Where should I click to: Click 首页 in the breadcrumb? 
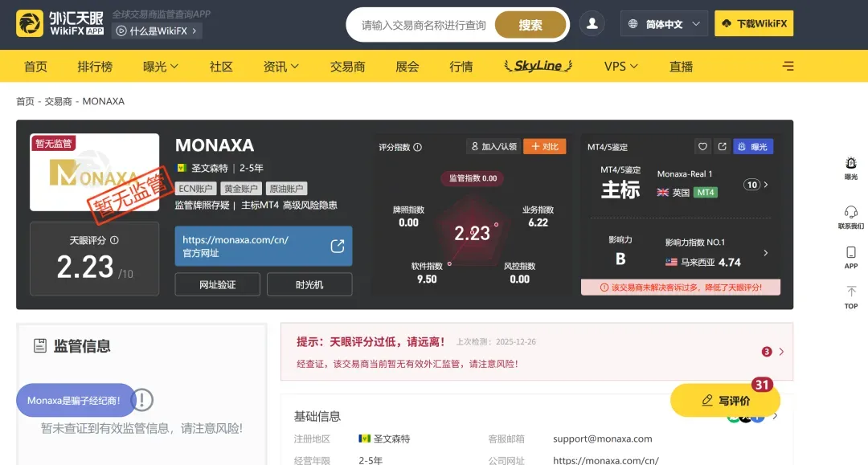tap(25, 101)
